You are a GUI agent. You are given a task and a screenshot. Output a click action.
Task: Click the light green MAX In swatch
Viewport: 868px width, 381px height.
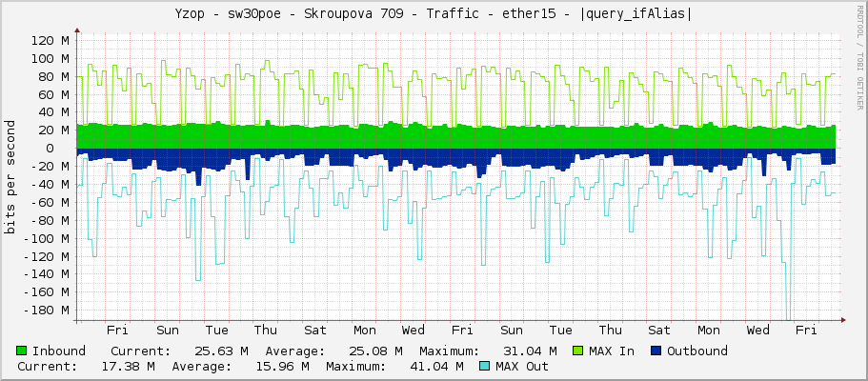578,351
